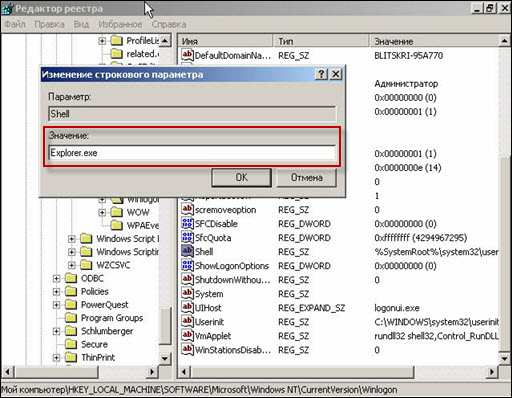Image resolution: width=512 pixels, height=398 pixels.
Task: Click the logonui.exe value text
Action: point(397,308)
